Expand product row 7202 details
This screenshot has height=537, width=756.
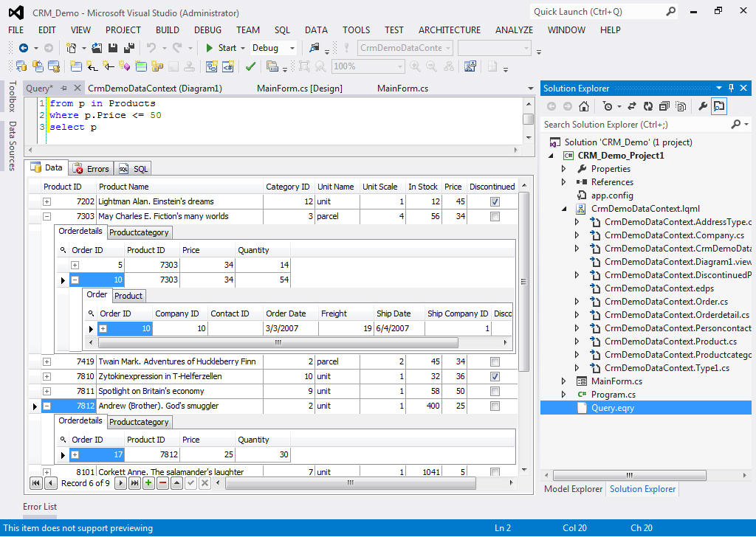click(47, 202)
